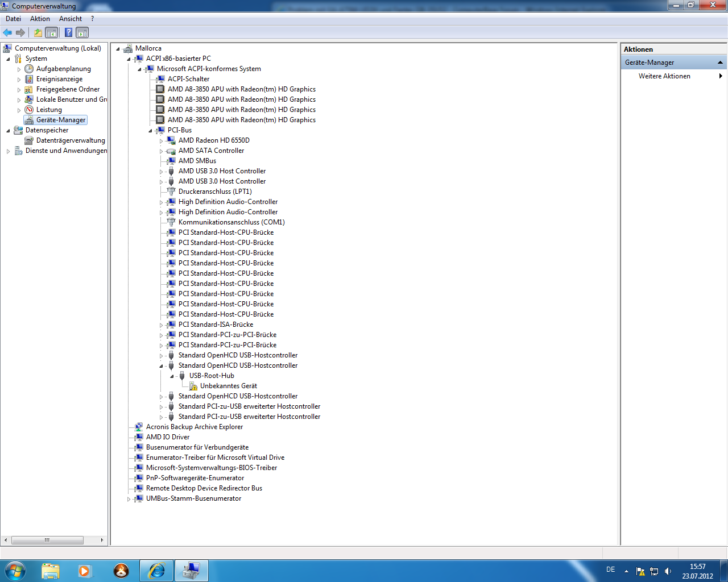Open Windows Media Player from the taskbar
This screenshot has width=728, height=582.
pos(85,571)
